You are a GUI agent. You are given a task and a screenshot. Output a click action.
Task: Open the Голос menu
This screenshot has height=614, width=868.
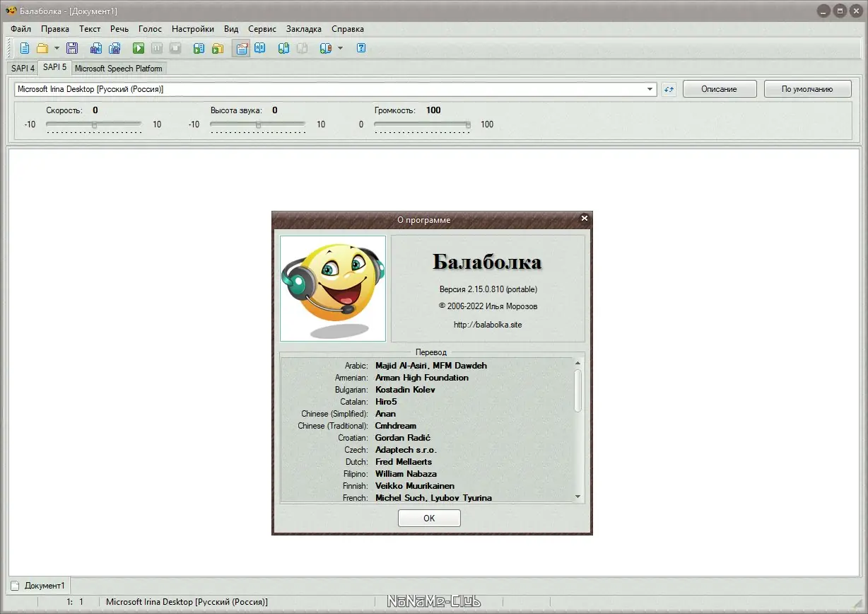pos(150,29)
